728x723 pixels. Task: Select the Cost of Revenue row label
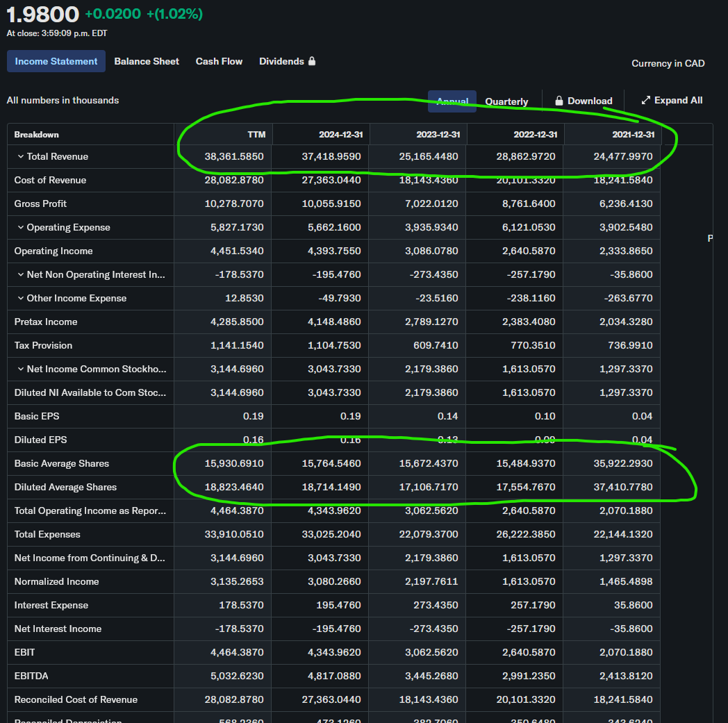click(50, 180)
